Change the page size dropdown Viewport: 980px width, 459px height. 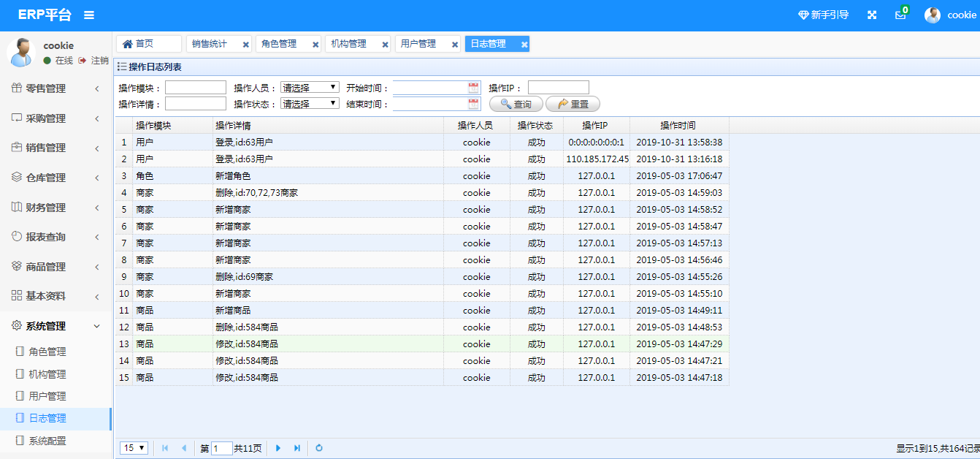(134, 448)
